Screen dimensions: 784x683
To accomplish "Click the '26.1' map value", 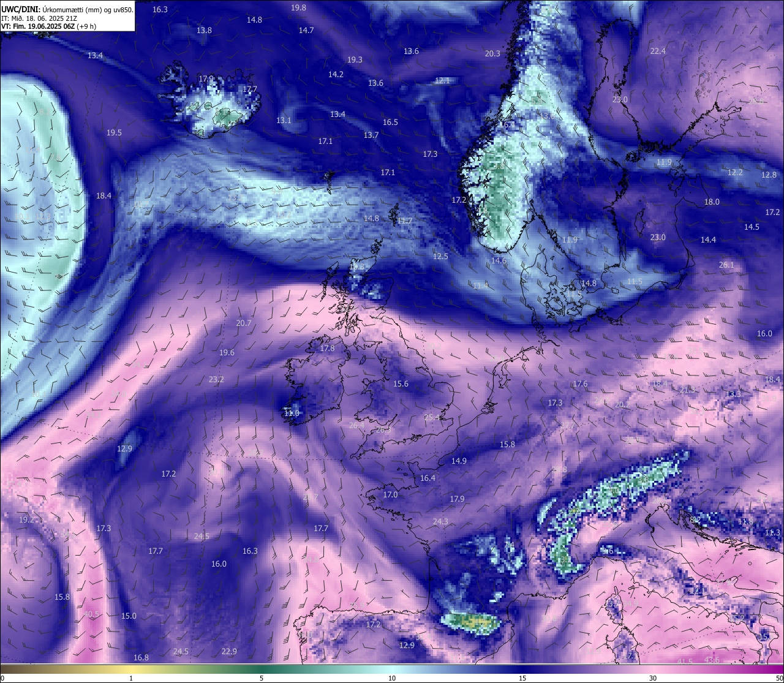I will click(726, 265).
